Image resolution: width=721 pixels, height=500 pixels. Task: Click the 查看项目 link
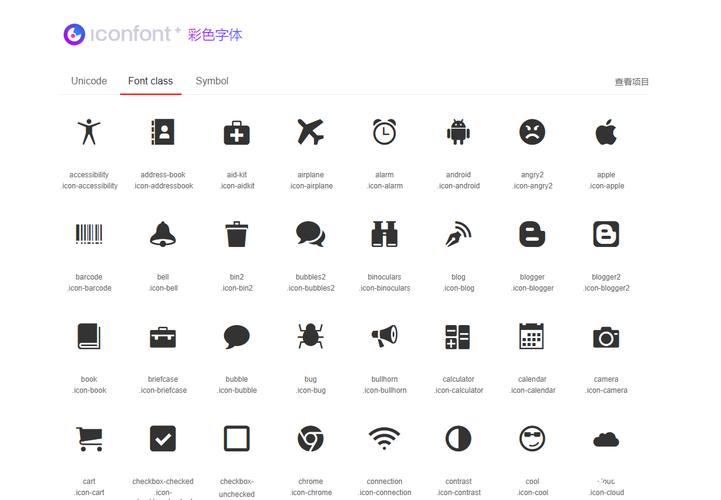click(x=632, y=82)
